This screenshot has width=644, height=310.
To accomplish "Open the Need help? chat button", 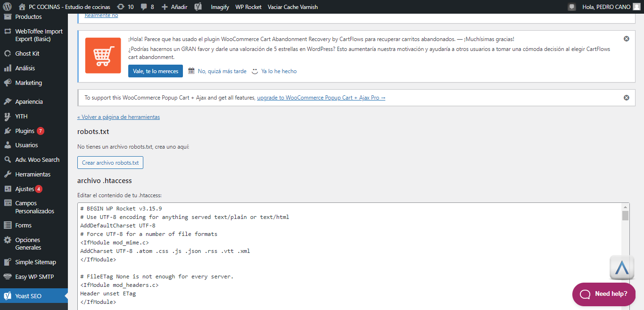I will (604, 294).
